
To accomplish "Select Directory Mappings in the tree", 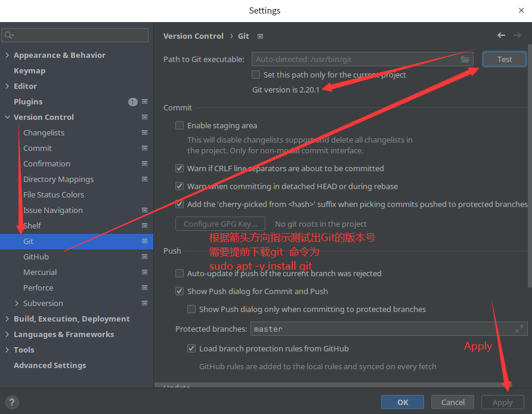I will 58,179.
